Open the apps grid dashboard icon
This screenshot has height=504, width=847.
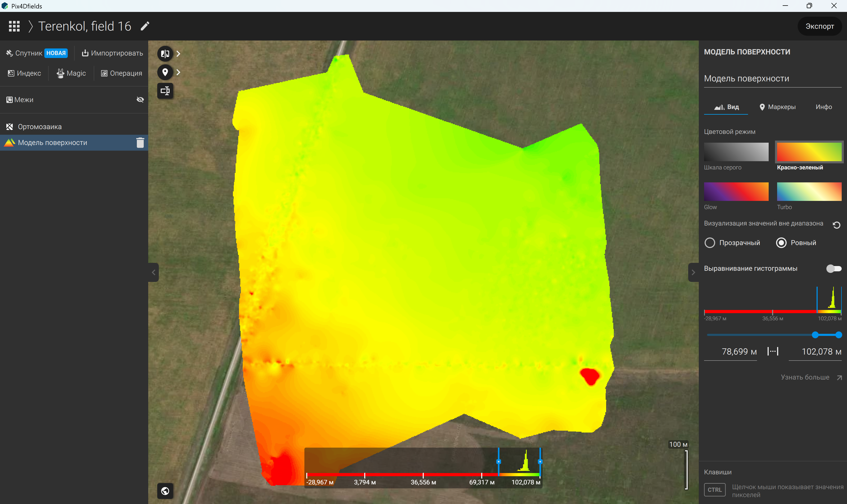(x=14, y=26)
